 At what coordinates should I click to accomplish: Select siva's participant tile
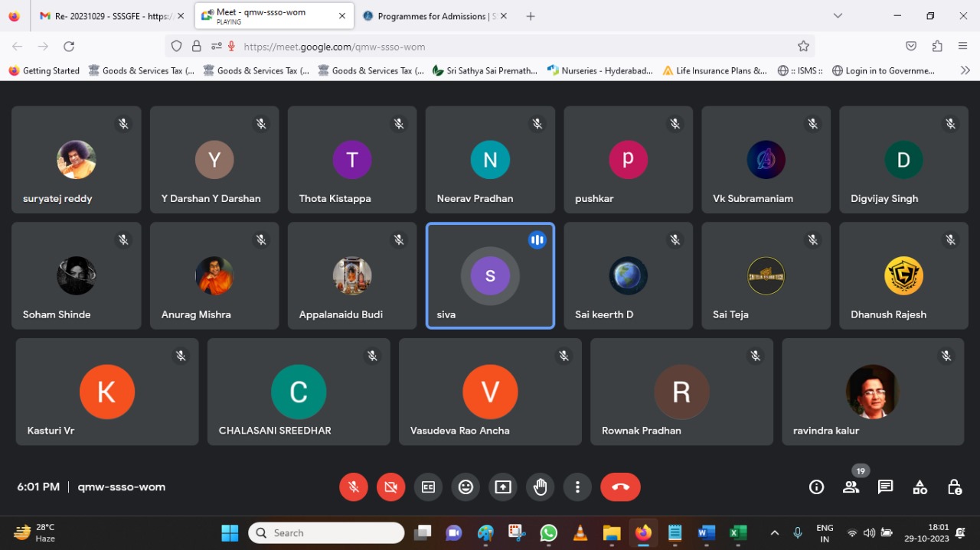[x=490, y=275]
